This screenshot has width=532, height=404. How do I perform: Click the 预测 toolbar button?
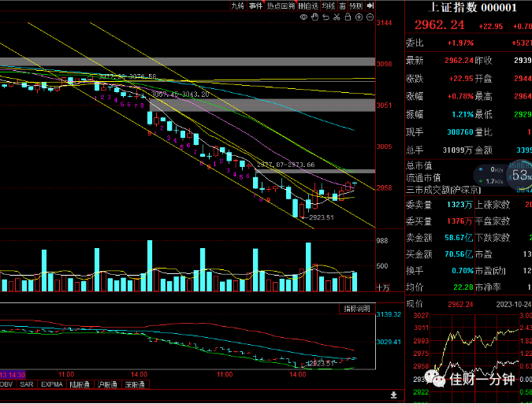pyautogui.click(x=356, y=6)
